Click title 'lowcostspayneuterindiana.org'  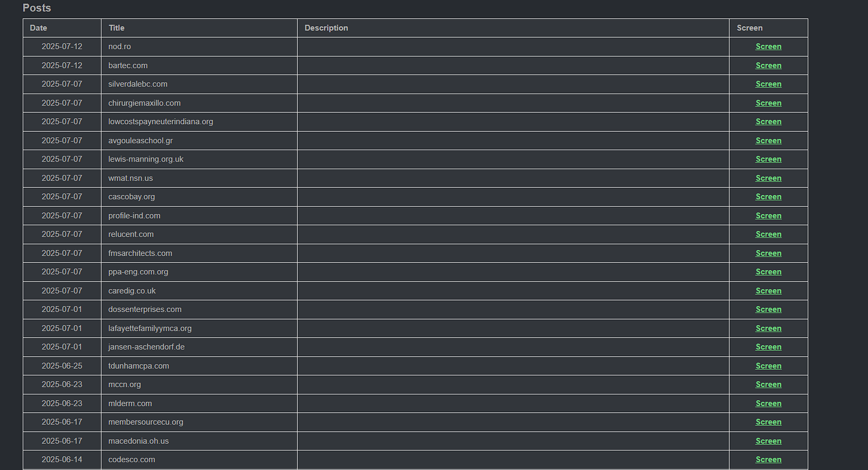tap(161, 122)
